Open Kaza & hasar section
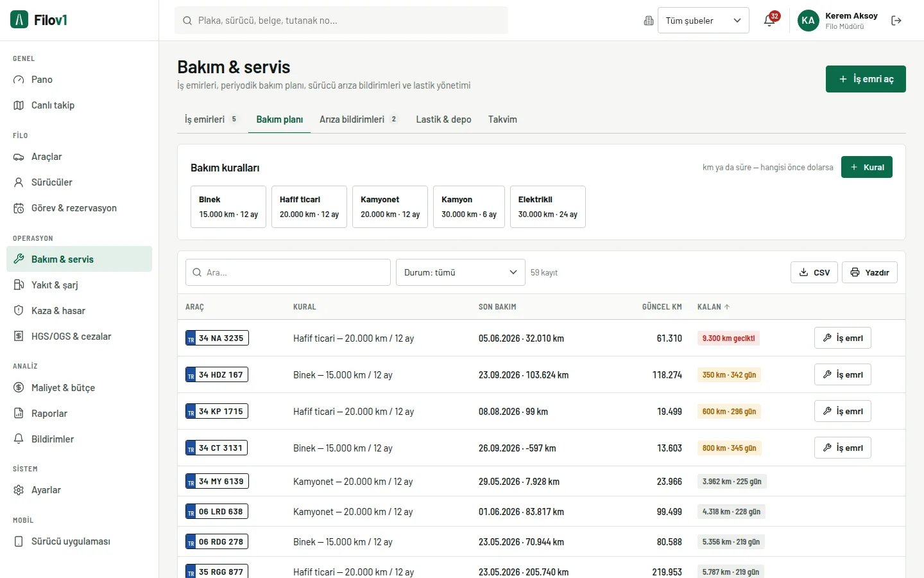 pyautogui.click(x=79, y=311)
